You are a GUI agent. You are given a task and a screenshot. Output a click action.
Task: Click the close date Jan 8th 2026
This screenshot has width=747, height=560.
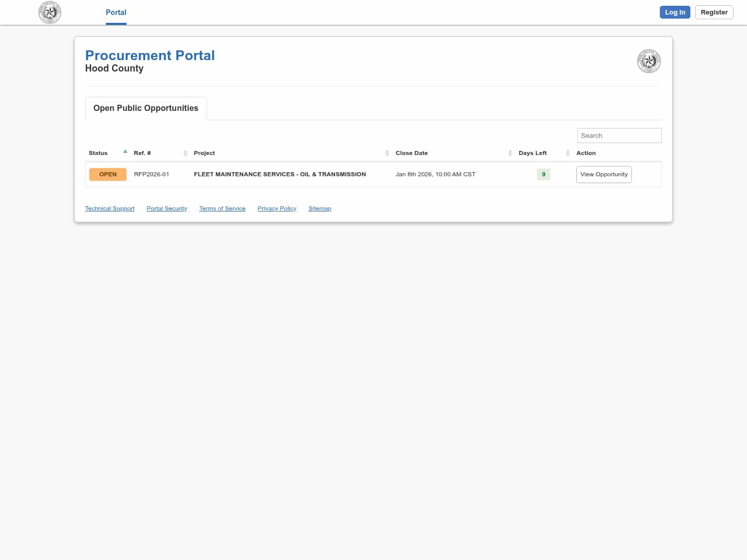coord(436,174)
